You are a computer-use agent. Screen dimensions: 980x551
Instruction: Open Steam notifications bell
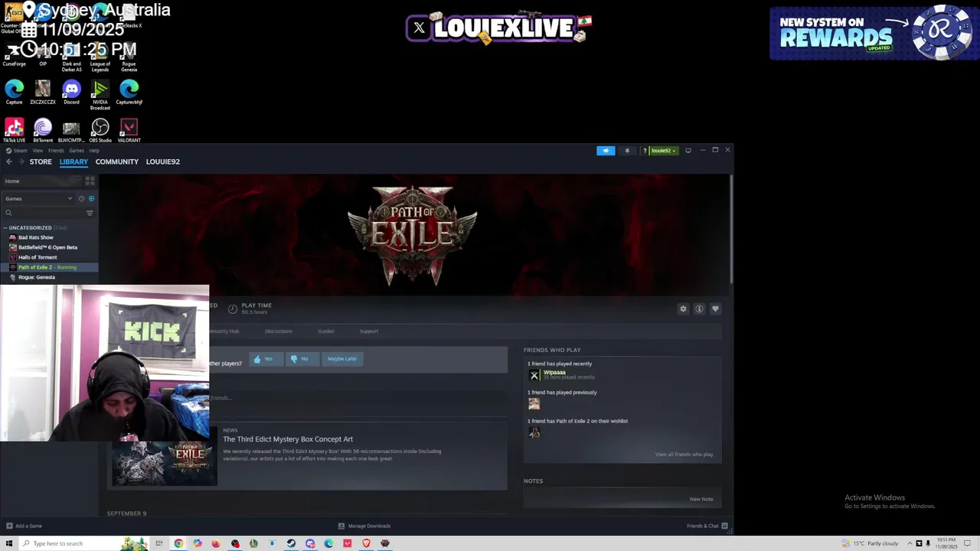tap(627, 151)
